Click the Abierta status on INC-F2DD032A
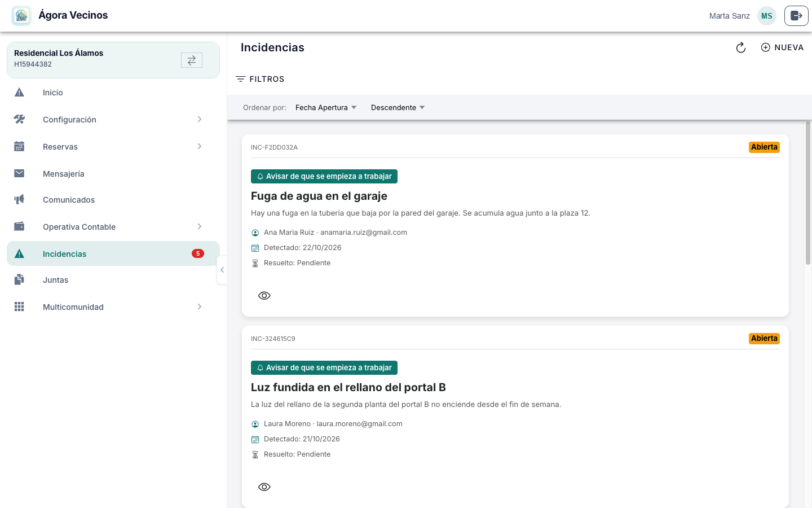The width and height of the screenshot is (812, 508). [764, 147]
